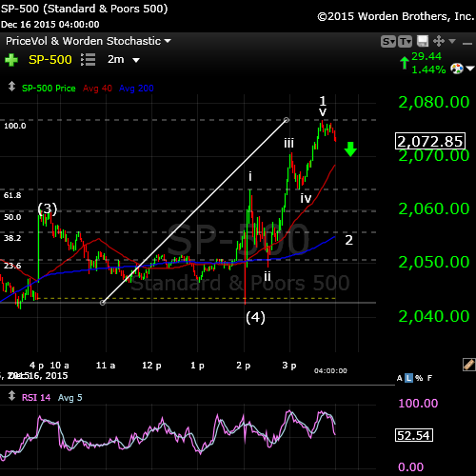The width and height of the screenshot is (476, 476).
Task: Click the iii wave label
Action: pos(288,144)
